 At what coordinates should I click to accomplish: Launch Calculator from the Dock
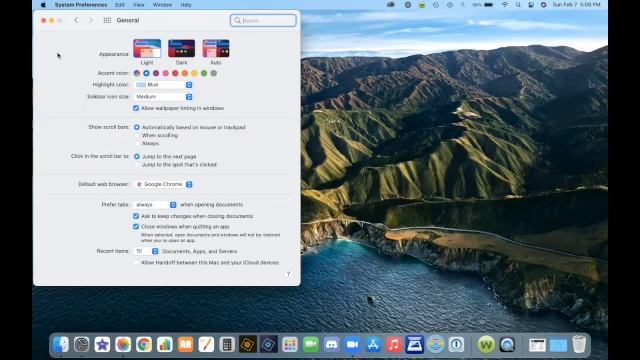[x=227, y=345]
